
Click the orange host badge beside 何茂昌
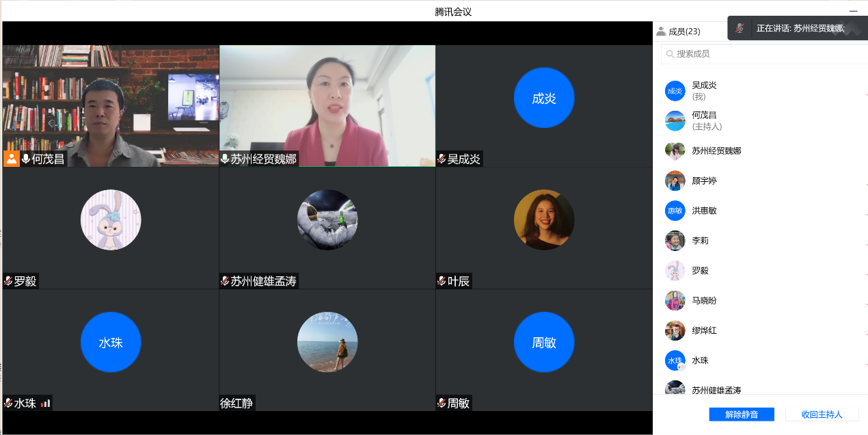tap(12, 159)
